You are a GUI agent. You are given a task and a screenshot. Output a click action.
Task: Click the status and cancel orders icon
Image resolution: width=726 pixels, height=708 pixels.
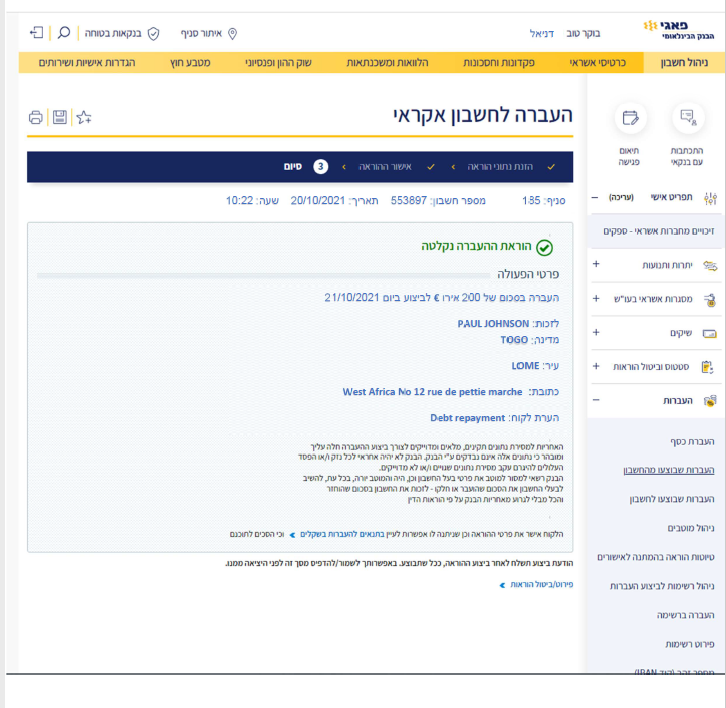[707, 367]
